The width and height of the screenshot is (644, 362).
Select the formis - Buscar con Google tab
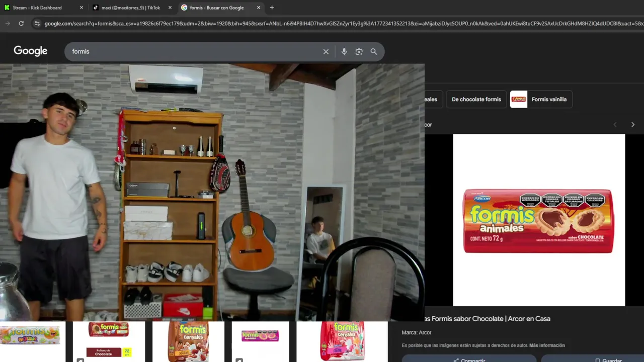(216, 8)
